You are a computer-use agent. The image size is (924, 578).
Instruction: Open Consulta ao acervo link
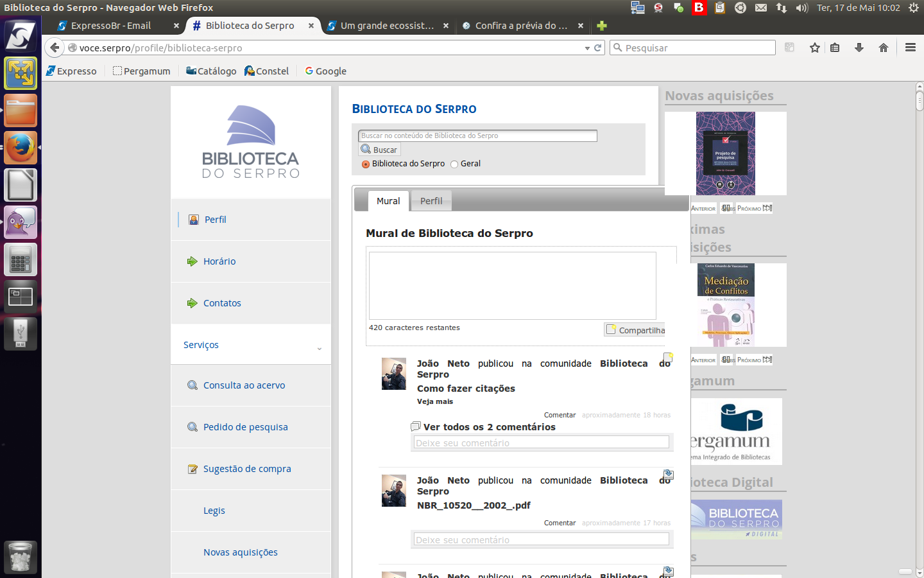pos(244,385)
